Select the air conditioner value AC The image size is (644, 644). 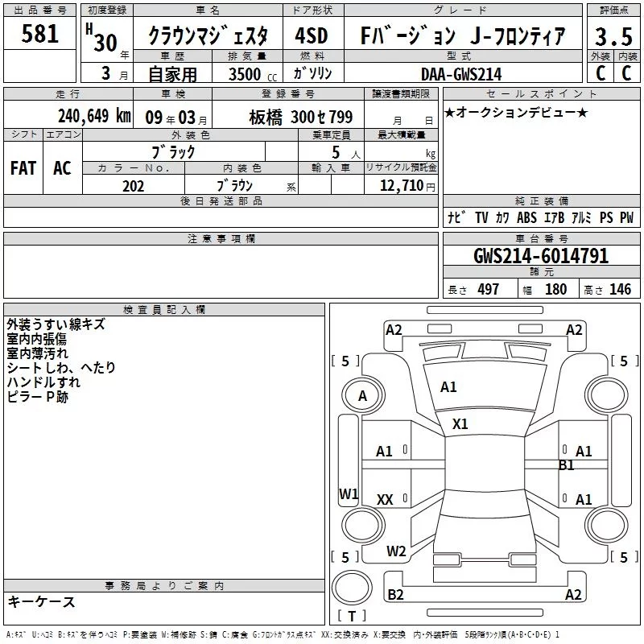[62, 168]
